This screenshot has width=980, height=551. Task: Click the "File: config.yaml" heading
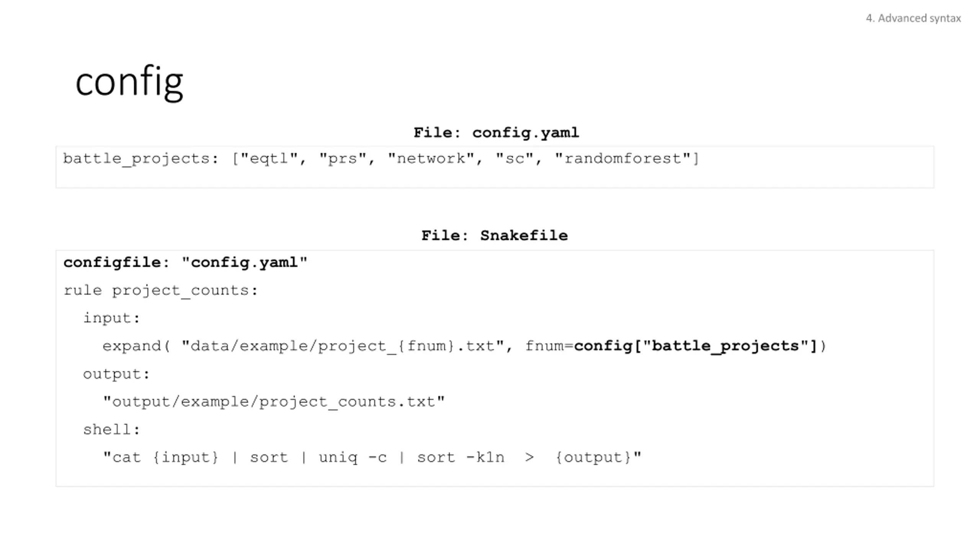496,133
